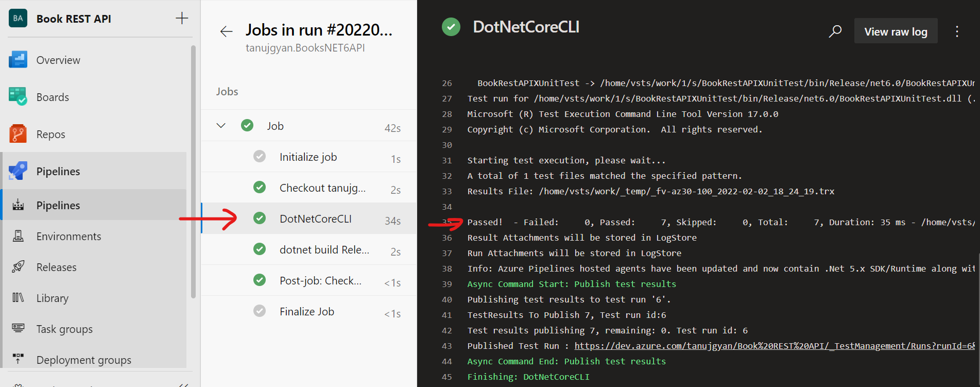
Task: Open the Published Test Run URL
Action: 775,346
